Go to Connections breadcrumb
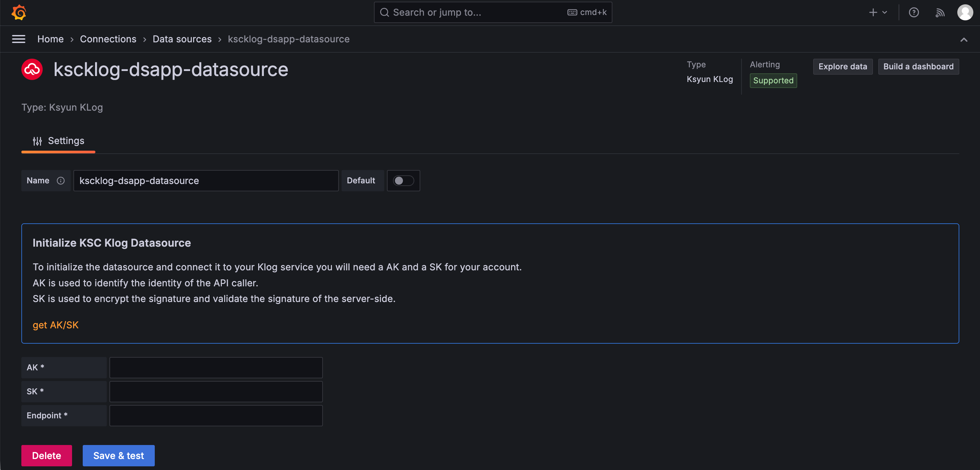This screenshot has width=980, height=470. [108, 39]
